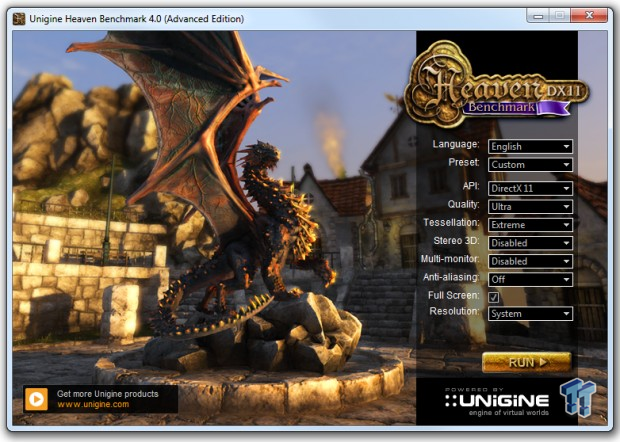
Task: Click the Anti-aliasing label text
Action: (x=451, y=277)
